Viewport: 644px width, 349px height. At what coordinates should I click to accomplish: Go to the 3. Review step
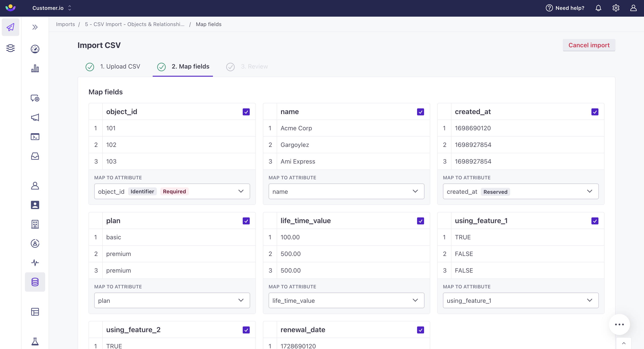247,67
